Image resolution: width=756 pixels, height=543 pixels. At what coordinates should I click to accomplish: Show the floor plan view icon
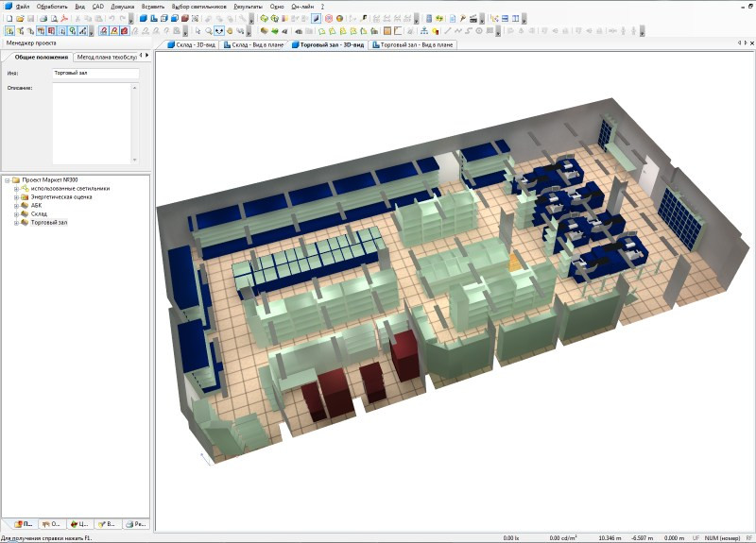click(153, 18)
